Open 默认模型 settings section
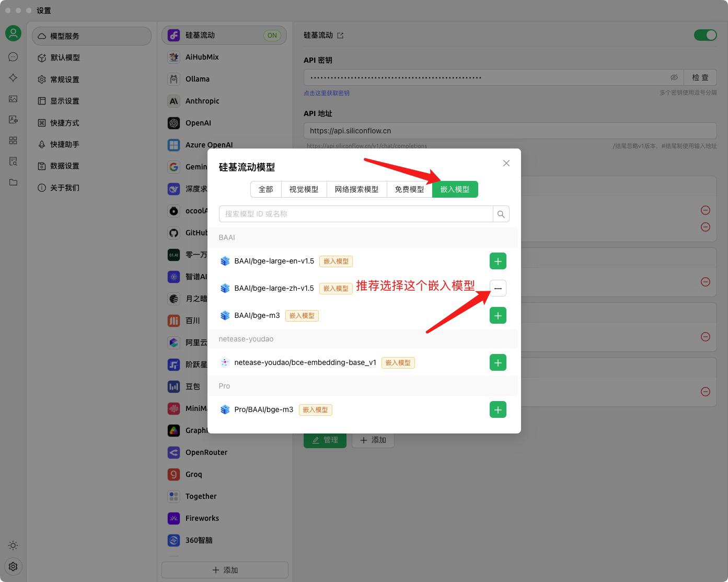This screenshot has width=728, height=582. (x=91, y=58)
